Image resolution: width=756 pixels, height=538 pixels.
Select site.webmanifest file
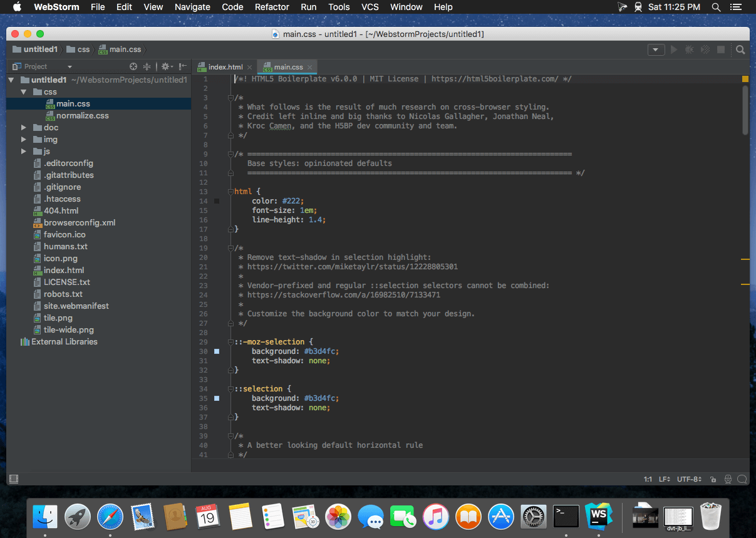coord(71,306)
